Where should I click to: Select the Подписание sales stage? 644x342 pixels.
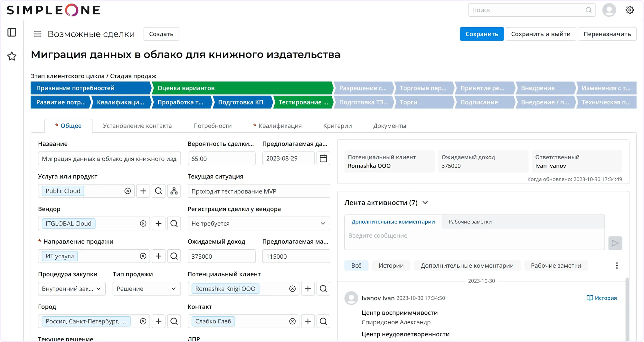tap(484, 102)
